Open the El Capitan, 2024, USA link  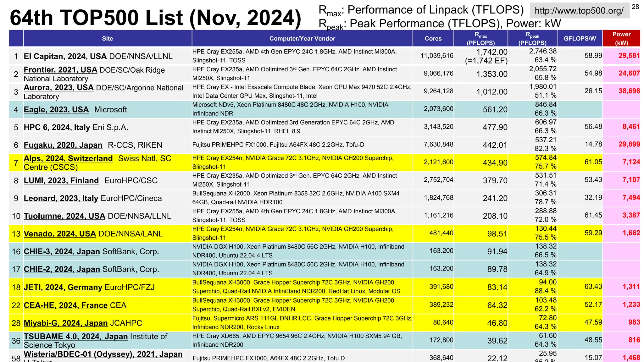pos(65,56)
